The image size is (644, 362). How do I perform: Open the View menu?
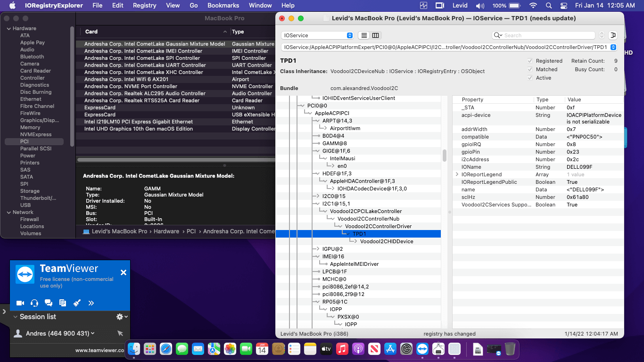point(173,6)
